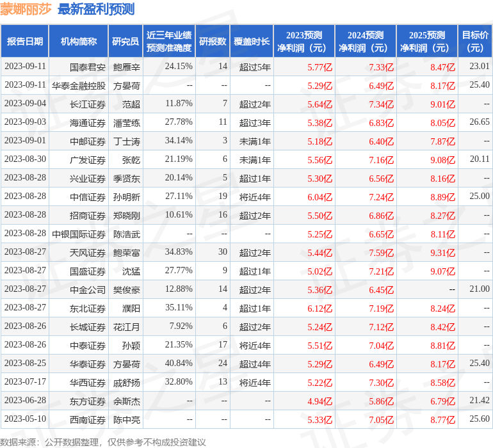Click the 7.59亿 2024 profit forecast

(x=382, y=252)
